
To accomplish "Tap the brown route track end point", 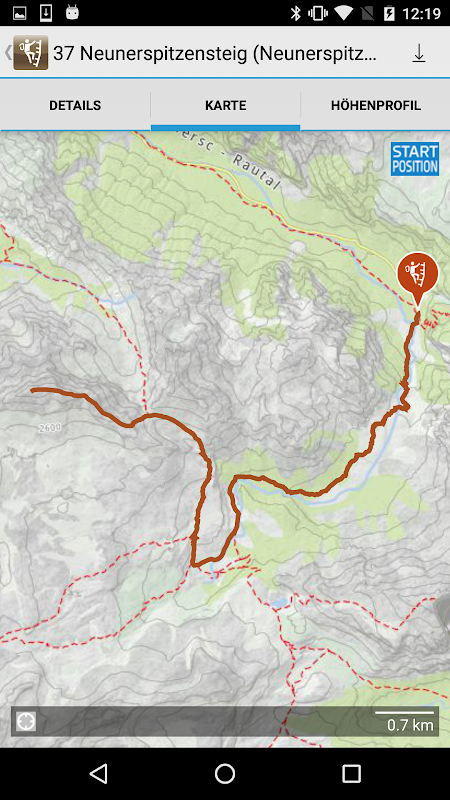I will tap(32, 390).
